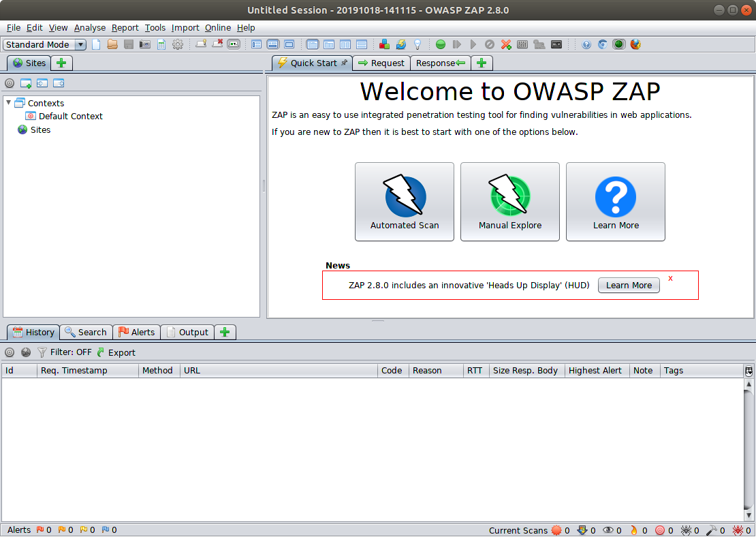756x537 pixels.
Task: Click the Manual Explore button
Action: pos(510,202)
